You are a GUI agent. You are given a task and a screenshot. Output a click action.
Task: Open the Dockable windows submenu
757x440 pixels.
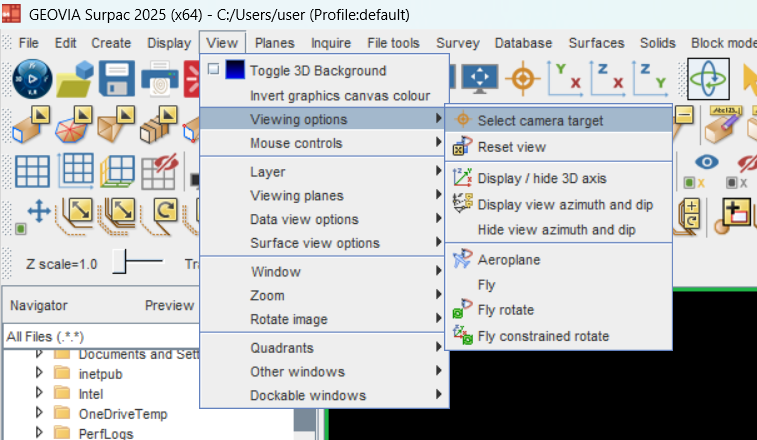pyautogui.click(x=322, y=395)
